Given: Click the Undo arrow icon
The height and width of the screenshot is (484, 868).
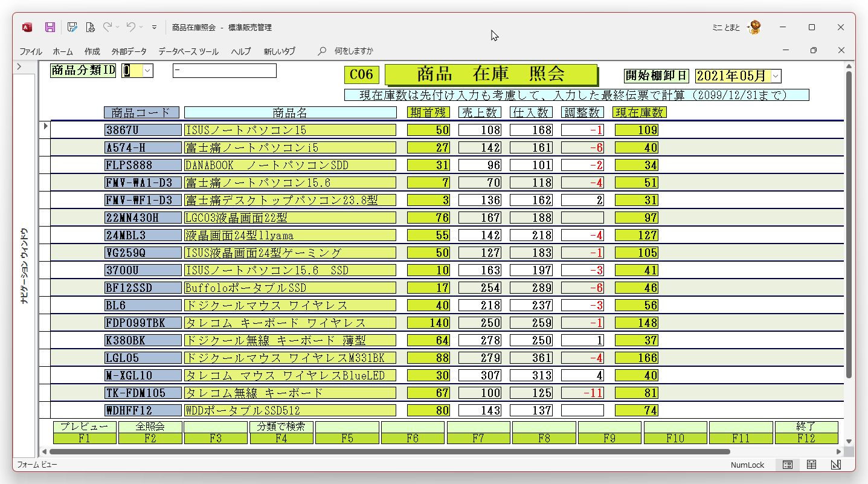Looking at the screenshot, I should click(x=131, y=27).
